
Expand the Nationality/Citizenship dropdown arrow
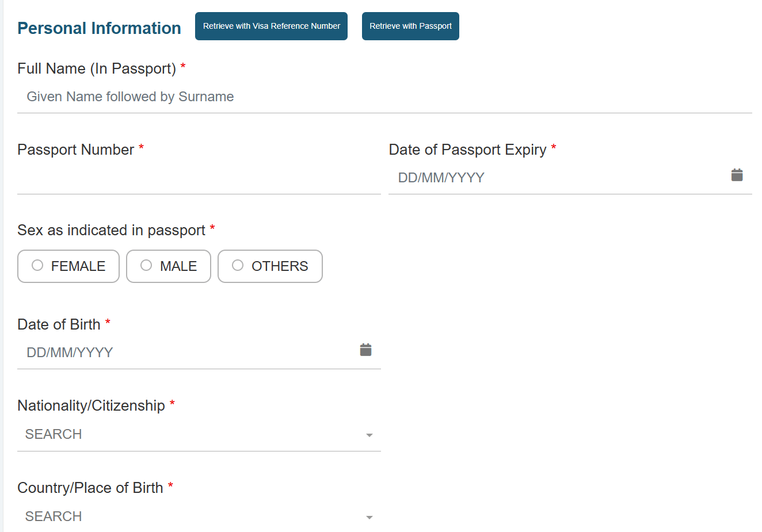(x=369, y=435)
